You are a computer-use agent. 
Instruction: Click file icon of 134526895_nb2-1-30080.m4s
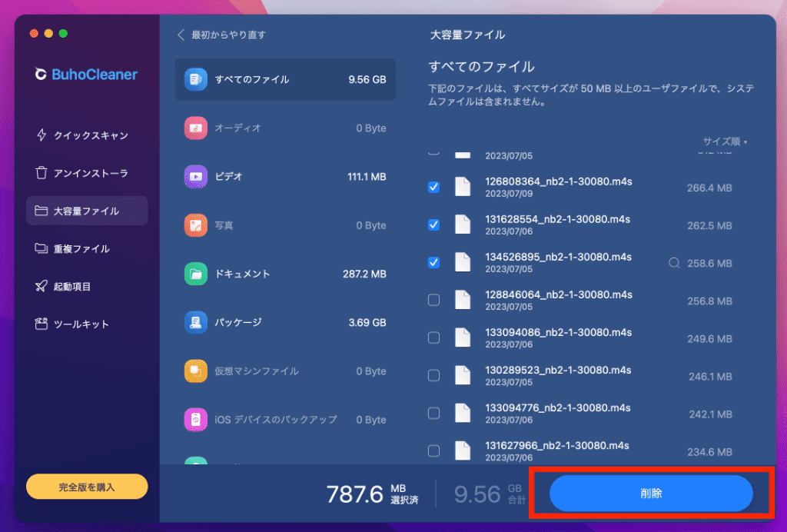(462, 262)
